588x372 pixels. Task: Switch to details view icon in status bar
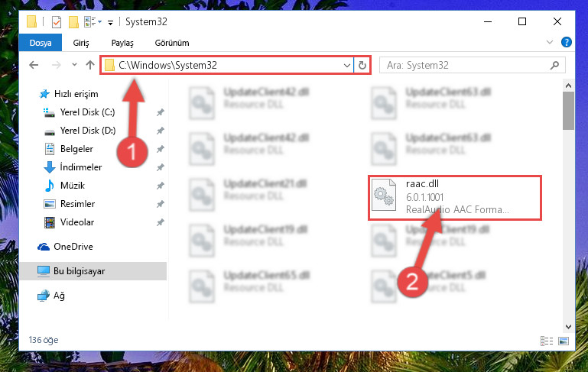(547, 341)
